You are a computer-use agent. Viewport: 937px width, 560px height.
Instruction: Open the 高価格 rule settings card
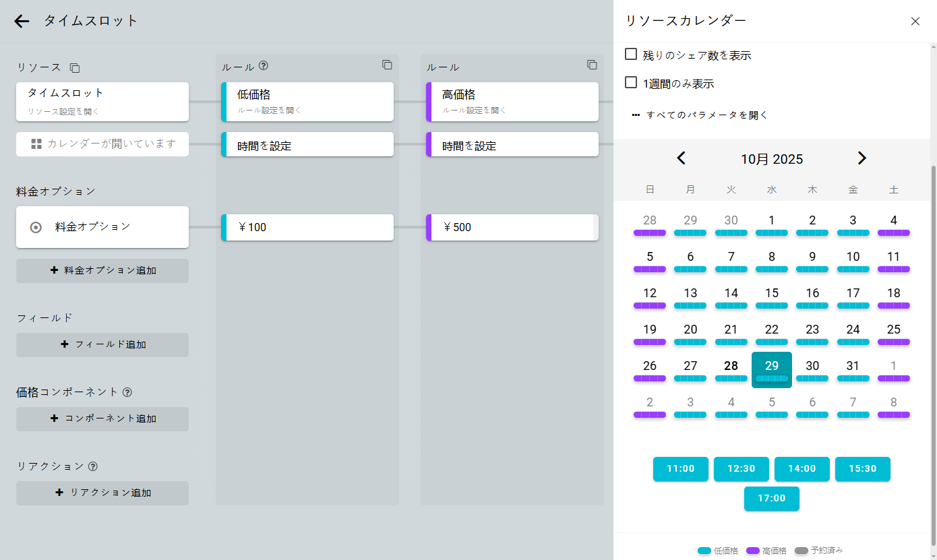coord(512,102)
